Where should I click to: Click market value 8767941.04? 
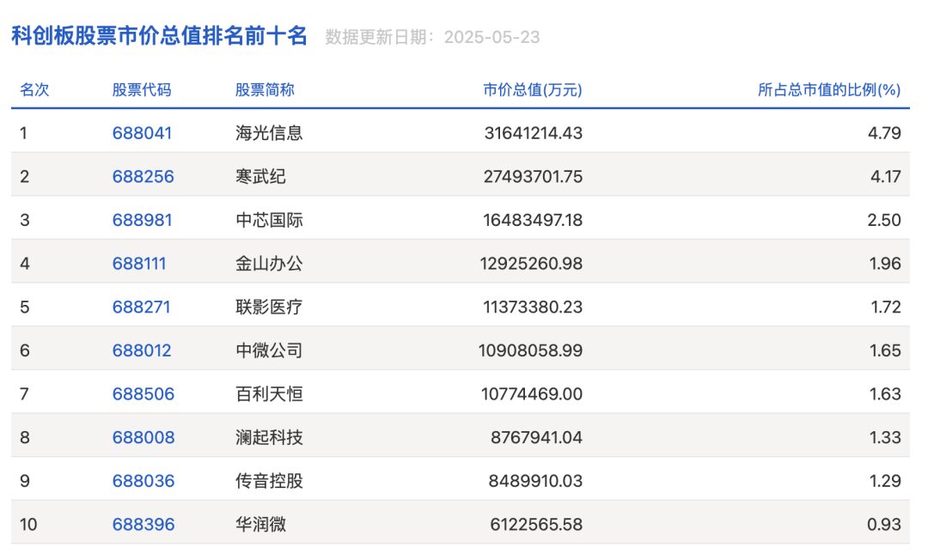pyautogui.click(x=537, y=437)
